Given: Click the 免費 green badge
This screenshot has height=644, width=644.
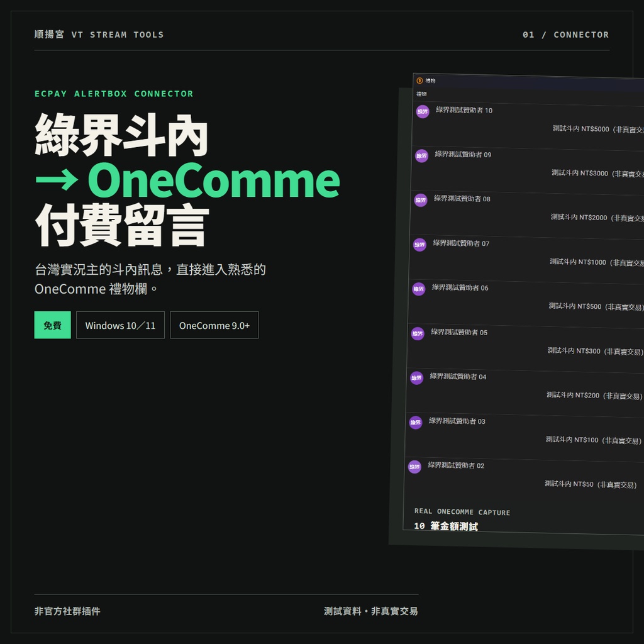Looking at the screenshot, I should click(53, 325).
